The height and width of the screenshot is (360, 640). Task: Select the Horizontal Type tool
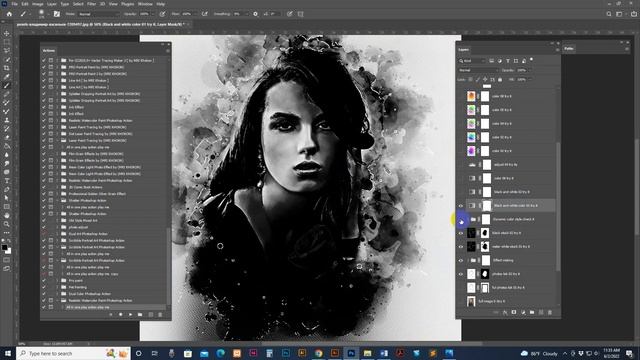coord(7,181)
